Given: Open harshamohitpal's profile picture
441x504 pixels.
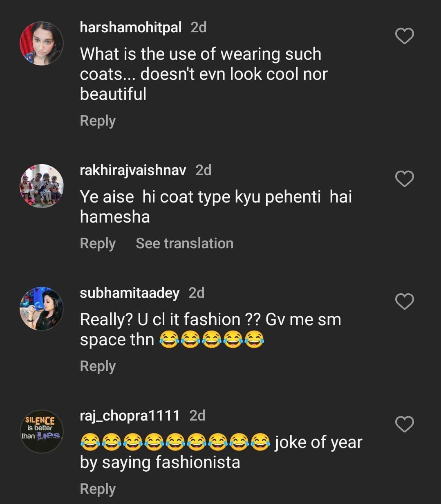Looking at the screenshot, I should 42,43.
